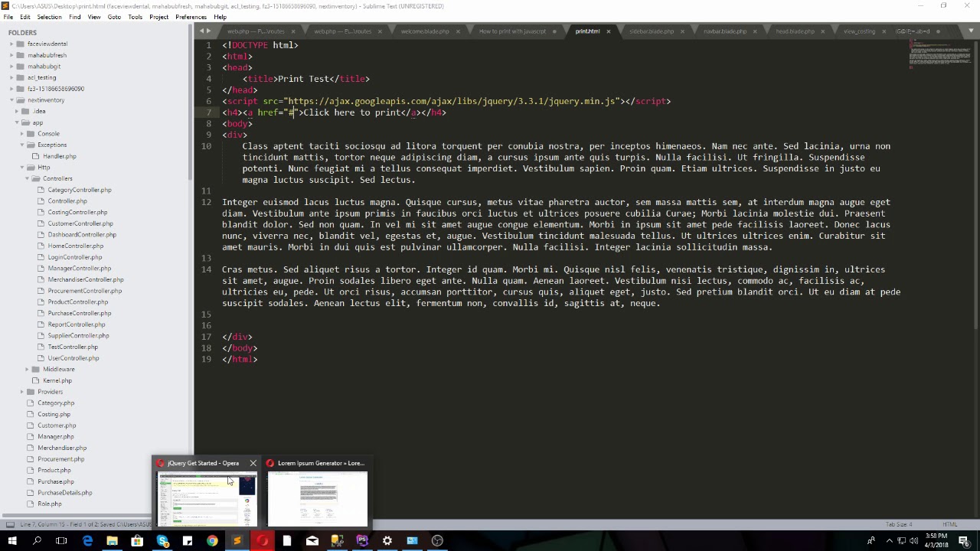This screenshot has height=551, width=980.
Task: Collapse the Exceptions folder
Action: pos(22,145)
